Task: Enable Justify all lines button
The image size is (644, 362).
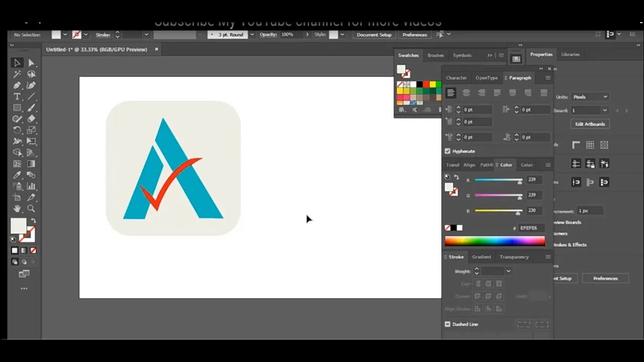Action: click(543, 93)
